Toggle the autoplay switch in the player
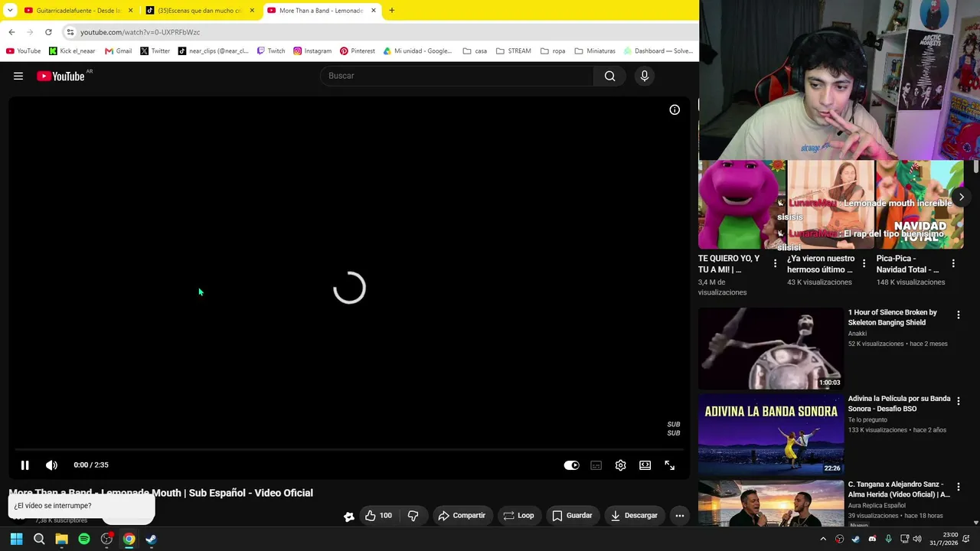 point(572,465)
